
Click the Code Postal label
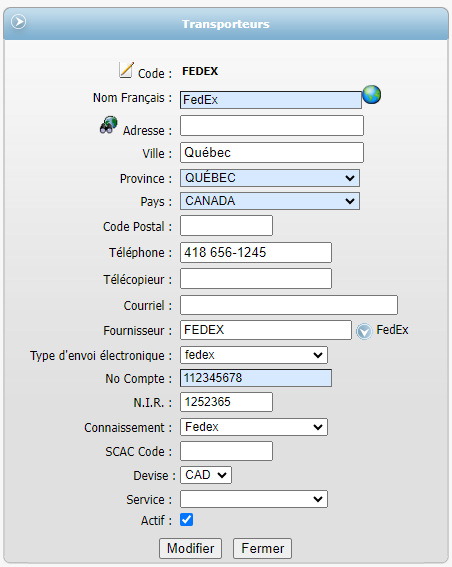pos(137,227)
